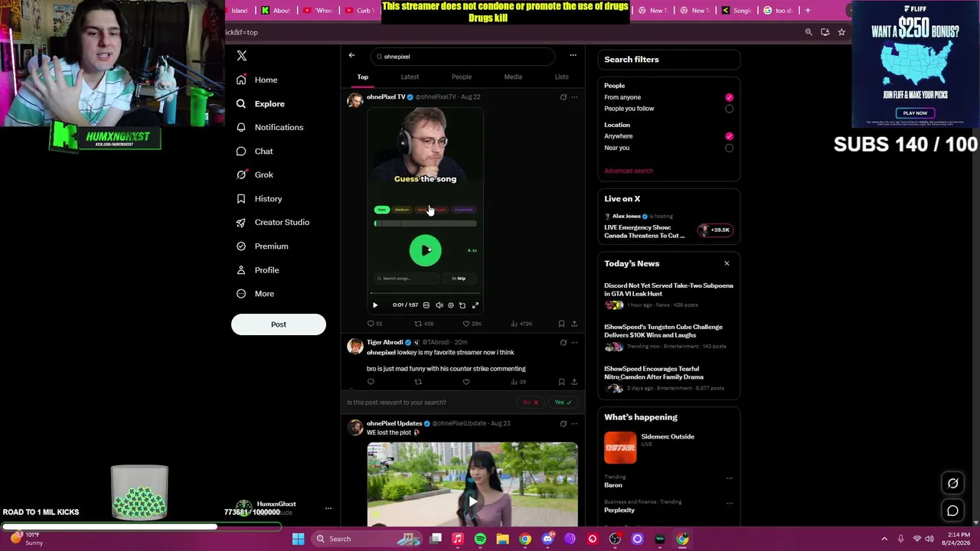Screen dimensions: 980x551
Task: Click the Post button
Action: tap(279, 324)
